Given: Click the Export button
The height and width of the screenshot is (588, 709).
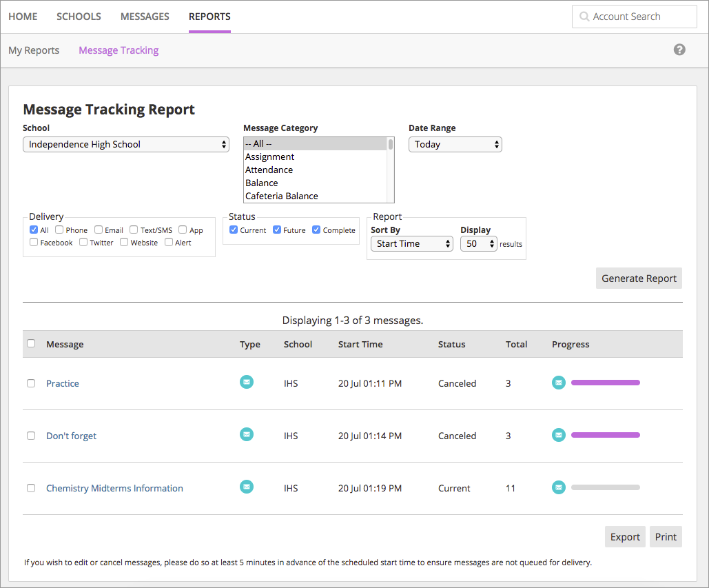Looking at the screenshot, I should click(625, 537).
